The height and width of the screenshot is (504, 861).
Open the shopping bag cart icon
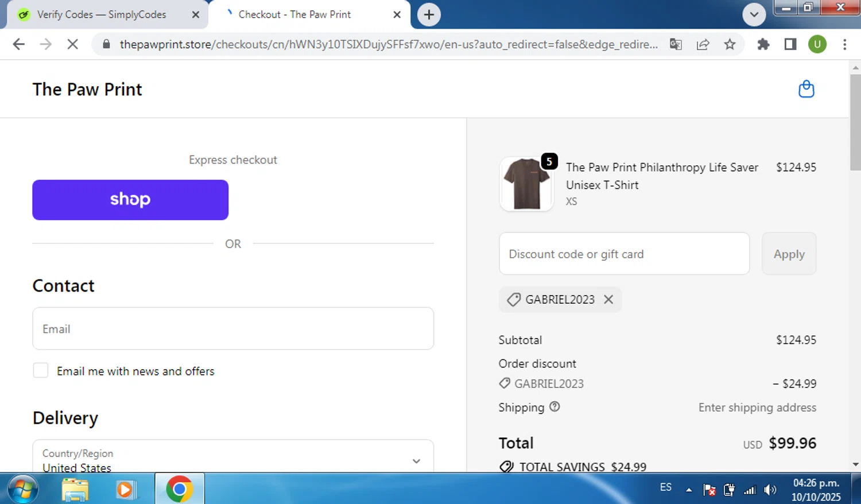(x=806, y=89)
